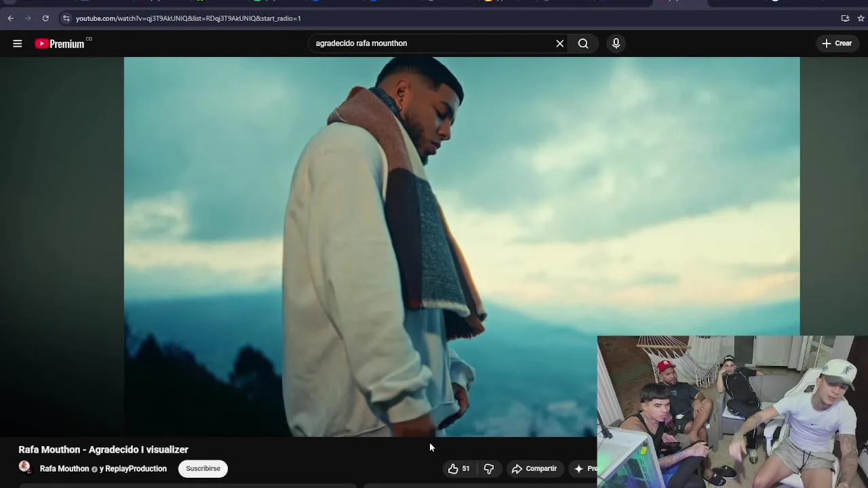The width and height of the screenshot is (868, 488).
Task: Click the video title 'Rafa Mouthon - Agradecido I visualizer'
Action: [x=103, y=449]
